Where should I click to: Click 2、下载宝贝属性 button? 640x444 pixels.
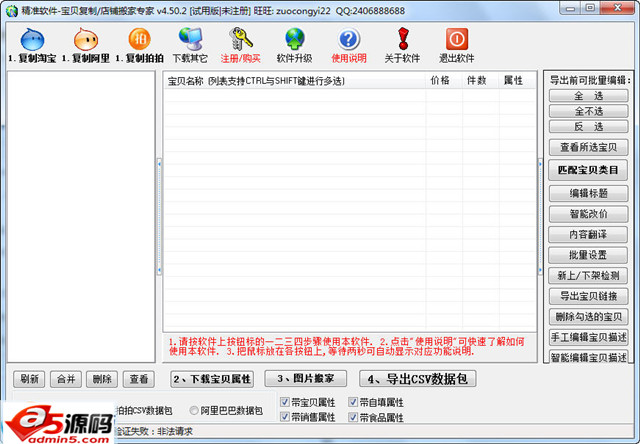212,379
